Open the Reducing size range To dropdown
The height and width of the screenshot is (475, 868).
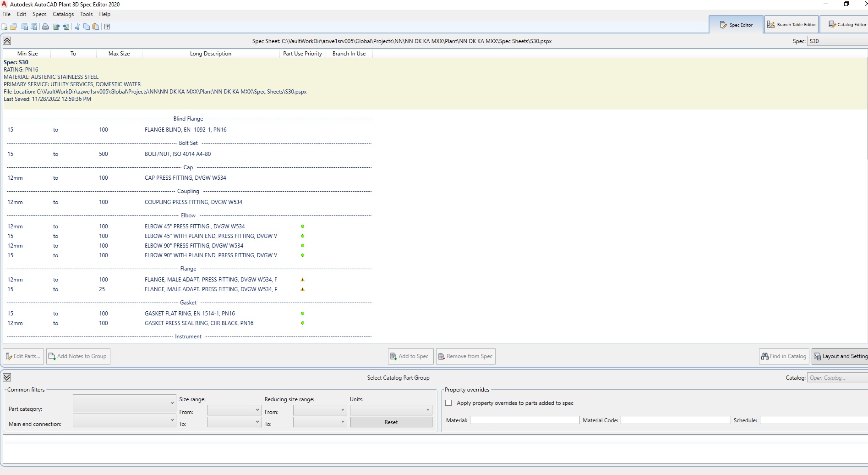point(320,422)
